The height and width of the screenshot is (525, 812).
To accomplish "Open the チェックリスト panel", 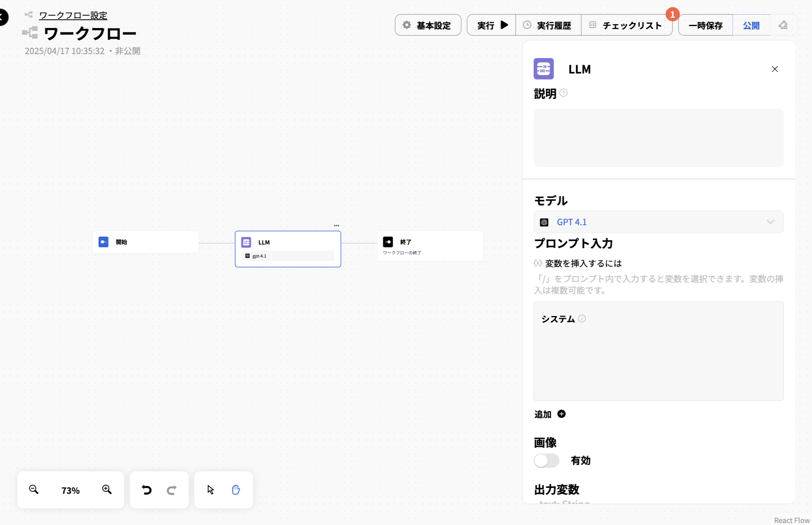I will 626,25.
